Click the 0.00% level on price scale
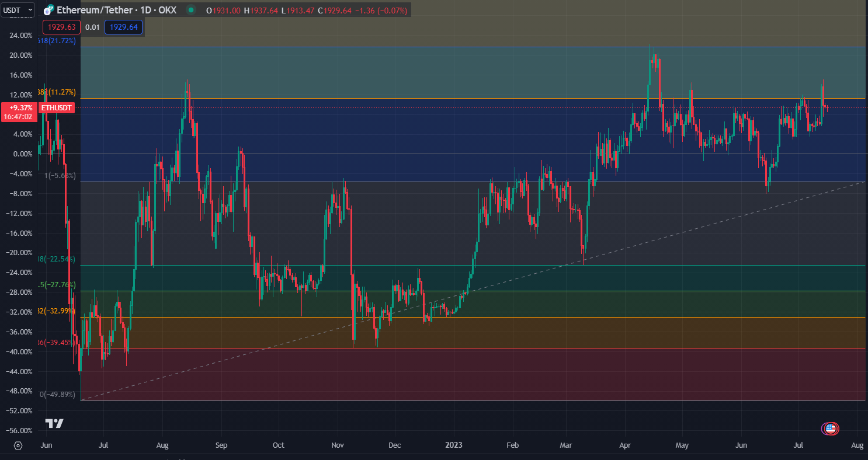Viewport: 868px width, 460px height. coord(21,154)
